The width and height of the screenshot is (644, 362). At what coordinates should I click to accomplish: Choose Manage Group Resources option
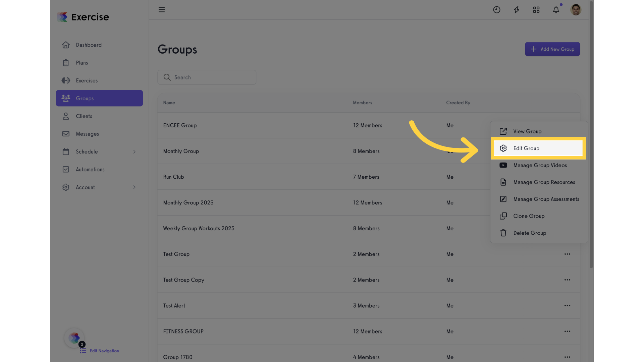pos(539,182)
